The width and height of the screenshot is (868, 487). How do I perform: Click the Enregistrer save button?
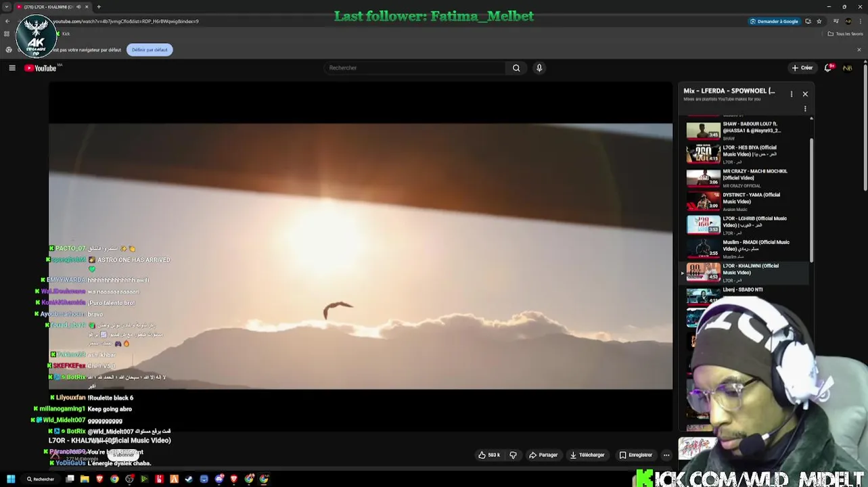[636, 455]
